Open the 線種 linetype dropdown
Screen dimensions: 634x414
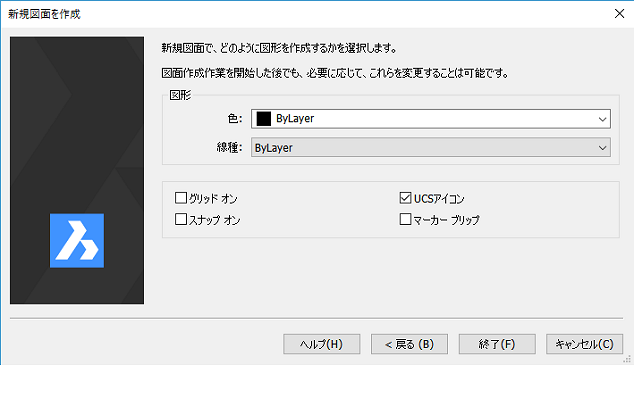431,148
